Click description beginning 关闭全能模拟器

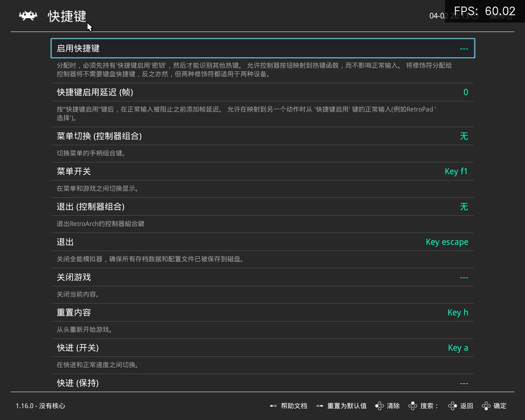(150, 259)
